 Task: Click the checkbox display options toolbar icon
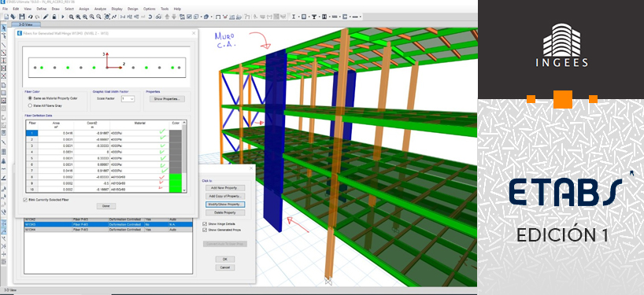tap(189, 17)
